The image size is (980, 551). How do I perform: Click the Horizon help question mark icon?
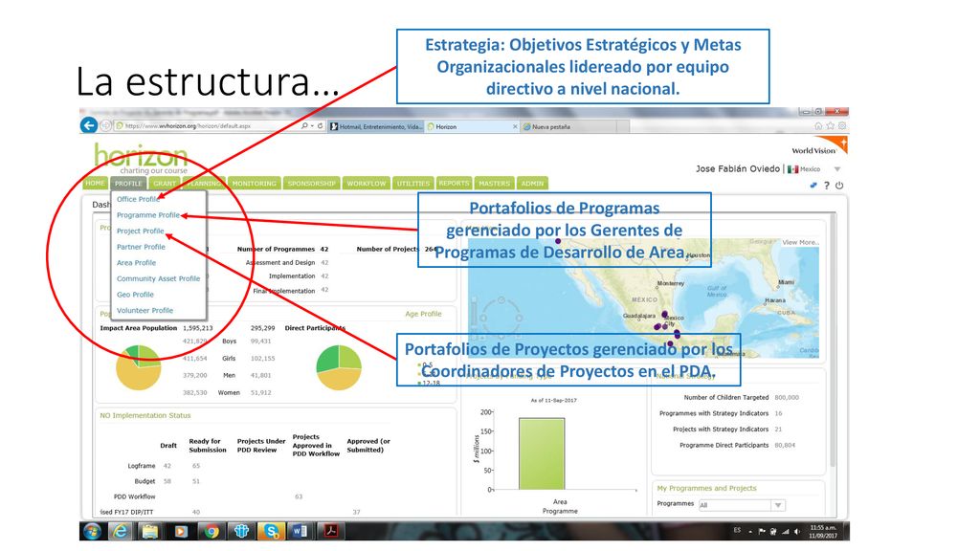(826, 186)
